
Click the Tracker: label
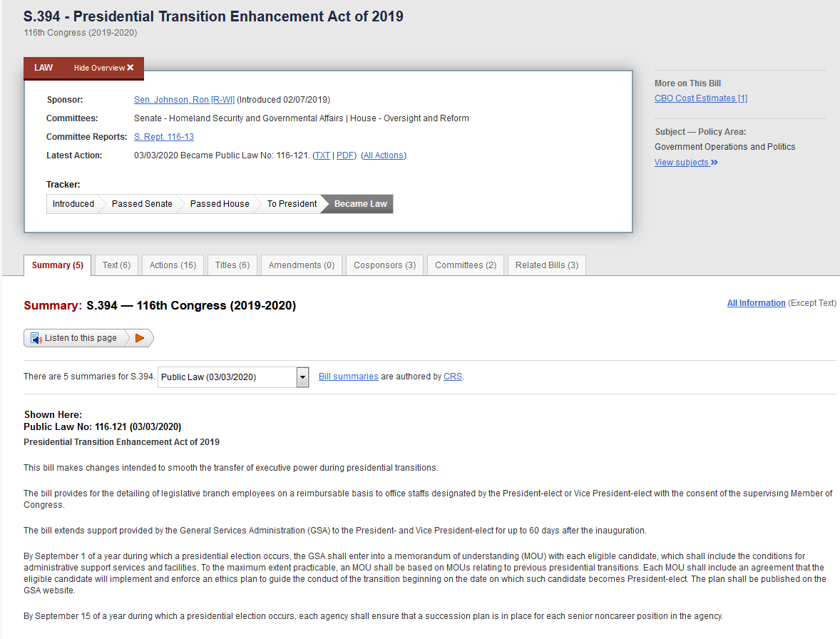click(x=63, y=184)
